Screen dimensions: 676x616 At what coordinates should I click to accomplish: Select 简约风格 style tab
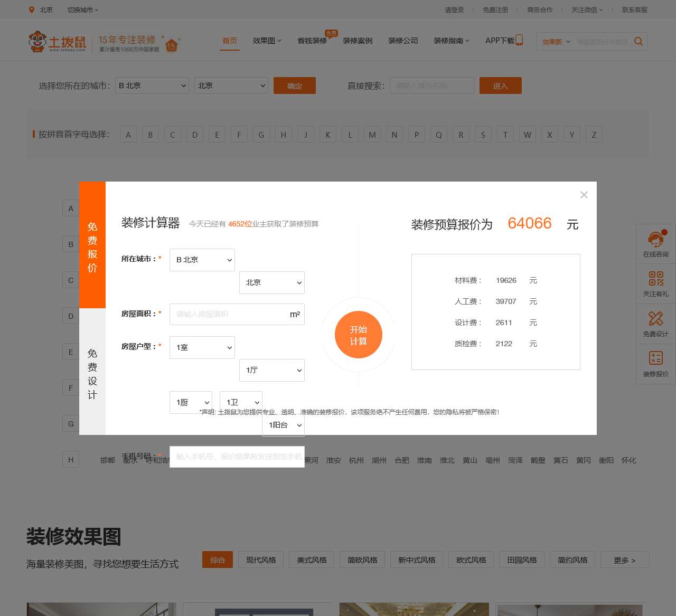[572, 560]
